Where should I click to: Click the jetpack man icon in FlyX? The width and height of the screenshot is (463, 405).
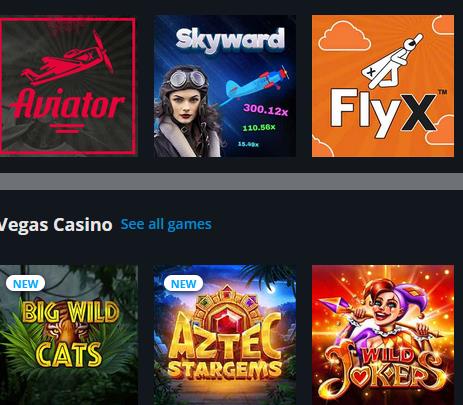[x=392, y=62]
